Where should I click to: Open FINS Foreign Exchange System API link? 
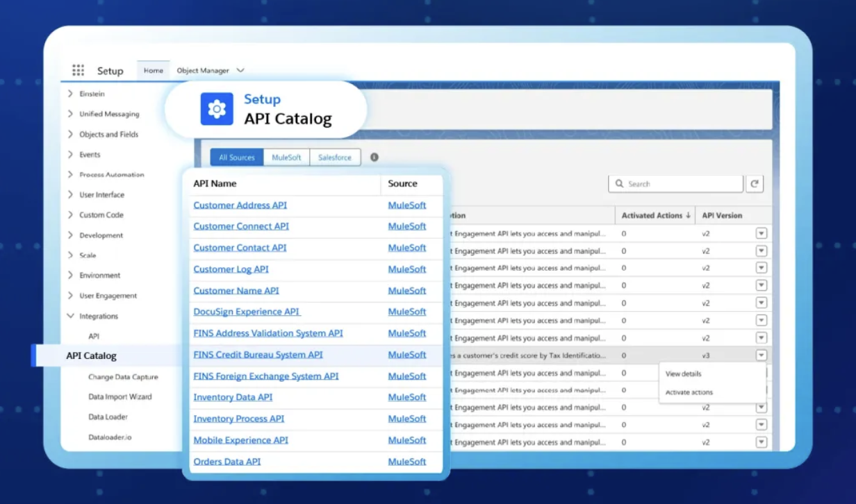[x=266, y=376]
